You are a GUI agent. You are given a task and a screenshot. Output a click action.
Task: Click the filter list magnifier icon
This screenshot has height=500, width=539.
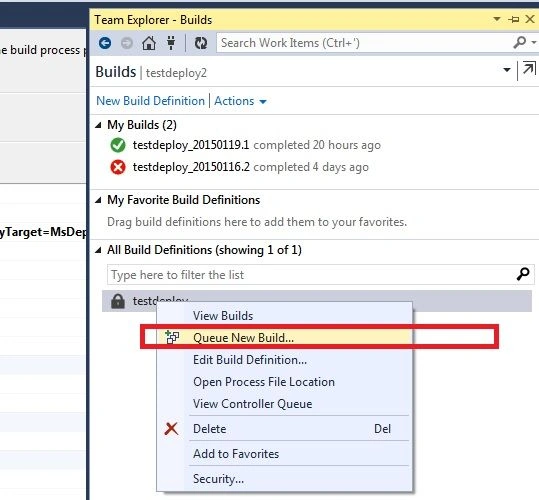(x=523, y=274)
